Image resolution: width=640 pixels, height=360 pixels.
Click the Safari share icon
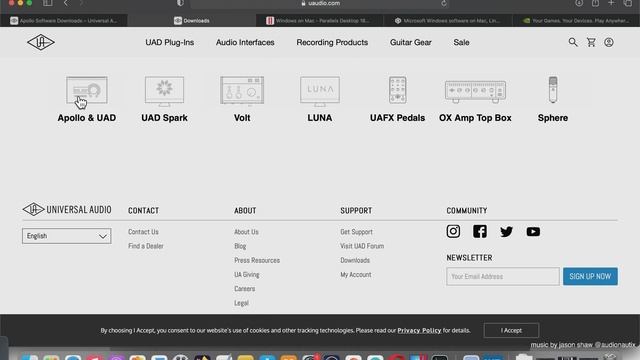click(596, 3)
